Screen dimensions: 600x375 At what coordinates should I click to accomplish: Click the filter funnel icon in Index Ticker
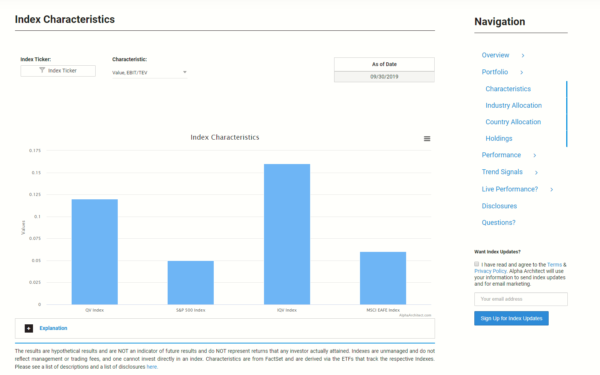pos(42,70)
